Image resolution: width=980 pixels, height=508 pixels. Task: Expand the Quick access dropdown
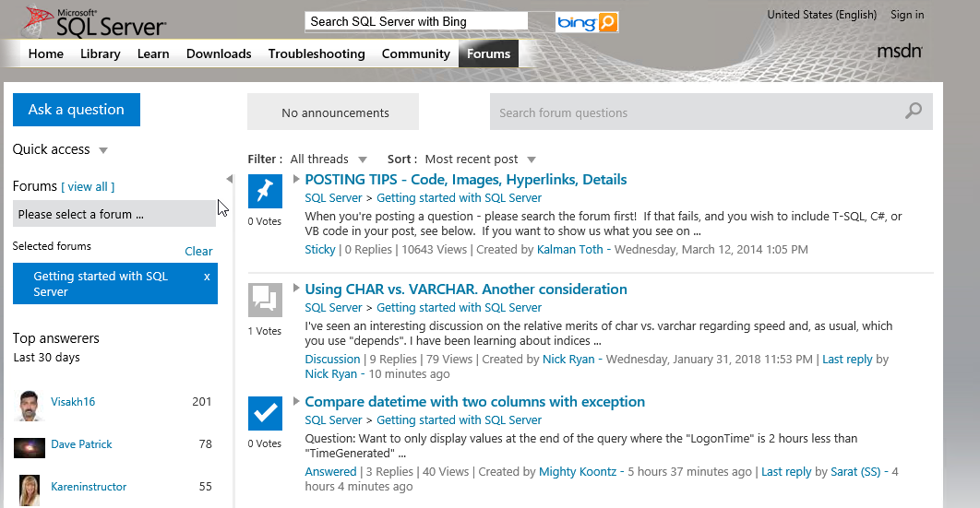tap(103, 150)
